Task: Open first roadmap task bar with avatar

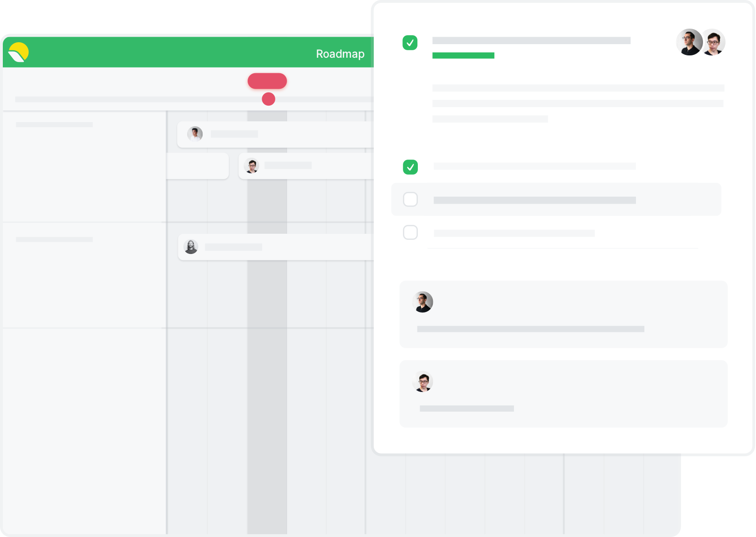Action: [275, 135]
